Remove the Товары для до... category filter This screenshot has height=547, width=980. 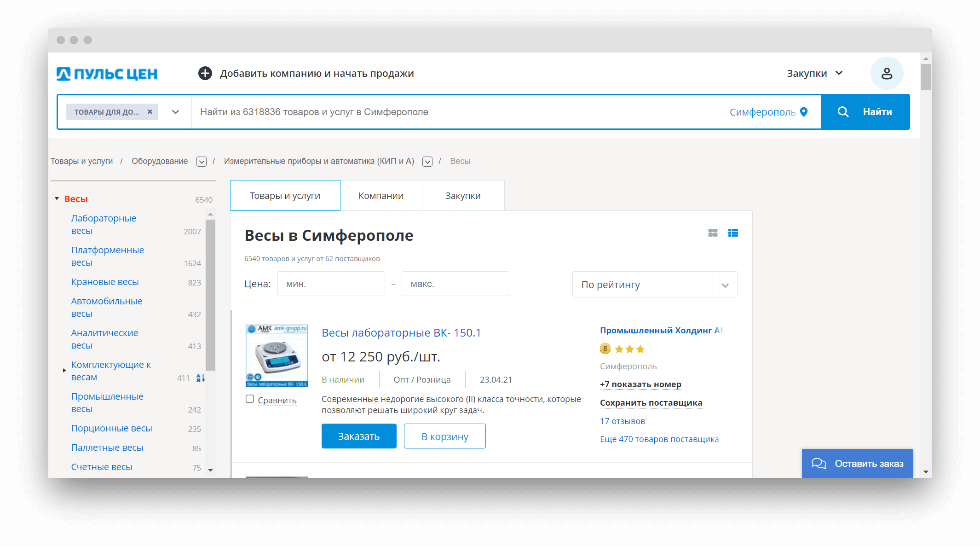click(x=150, y=112)
